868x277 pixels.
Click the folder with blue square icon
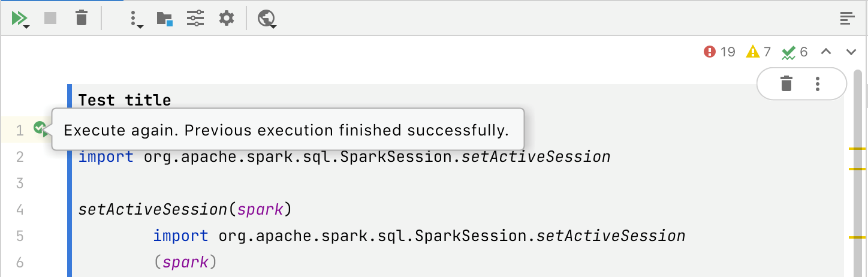[164, 19]
